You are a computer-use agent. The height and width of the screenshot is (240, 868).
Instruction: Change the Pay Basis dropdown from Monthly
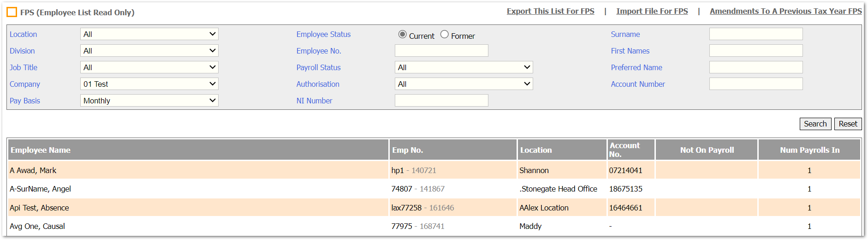click(x=149, y=101)
